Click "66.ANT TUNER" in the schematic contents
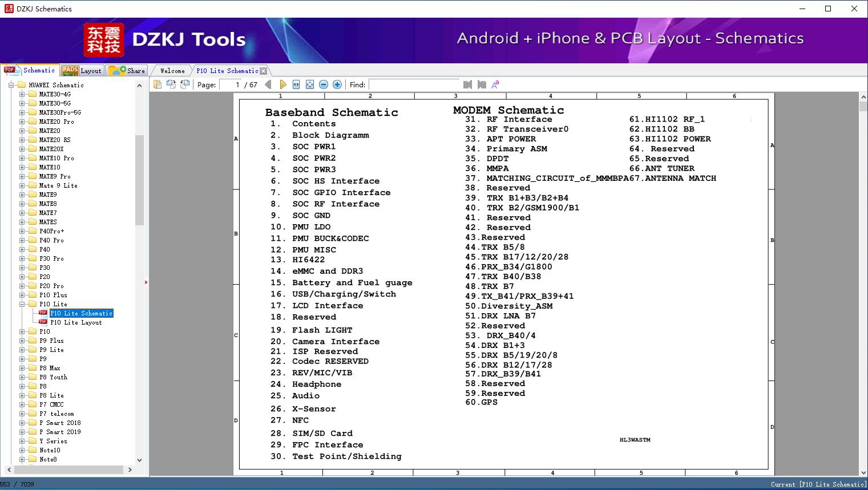The height and width of the screenshot is (490, 868). tap(662, 168)
